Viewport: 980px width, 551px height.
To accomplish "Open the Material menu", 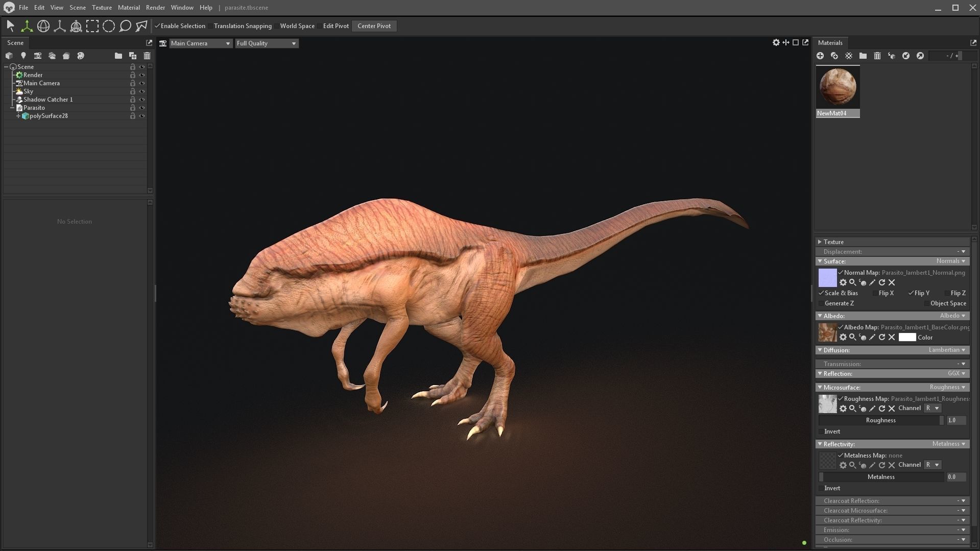I will pyautogui.click(x=129, y=8).
